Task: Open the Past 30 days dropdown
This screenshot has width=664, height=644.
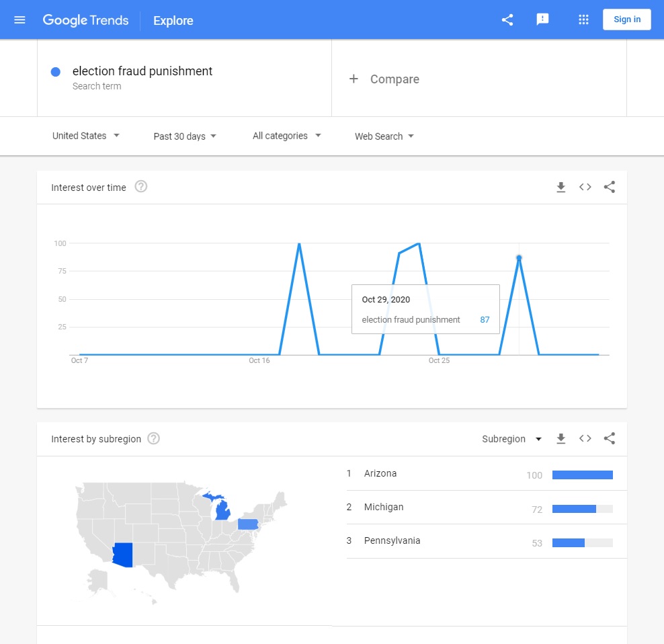Action: point(185,136)
